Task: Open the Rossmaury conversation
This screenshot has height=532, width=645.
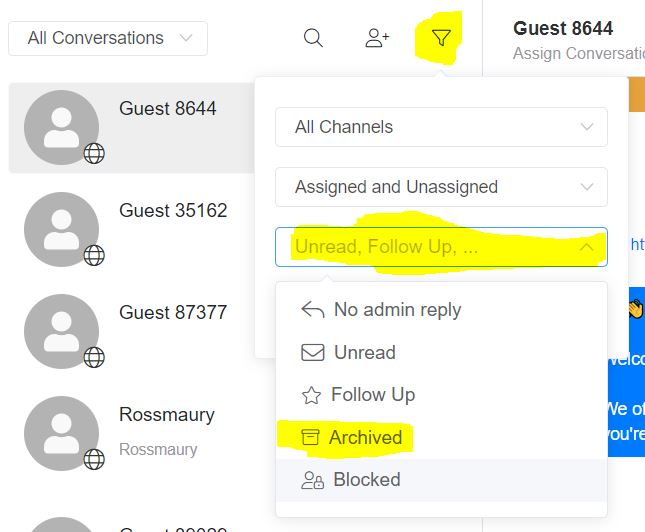Action: [132, 433]
